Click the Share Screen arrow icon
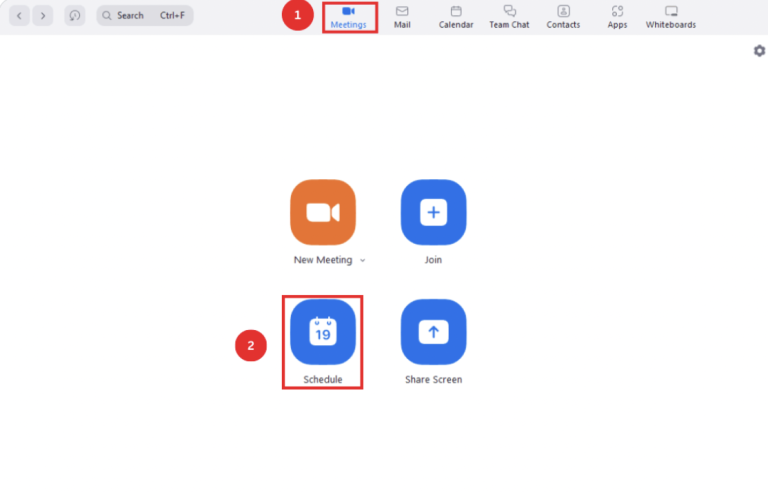The image size is (768, 492). point(433,332)
